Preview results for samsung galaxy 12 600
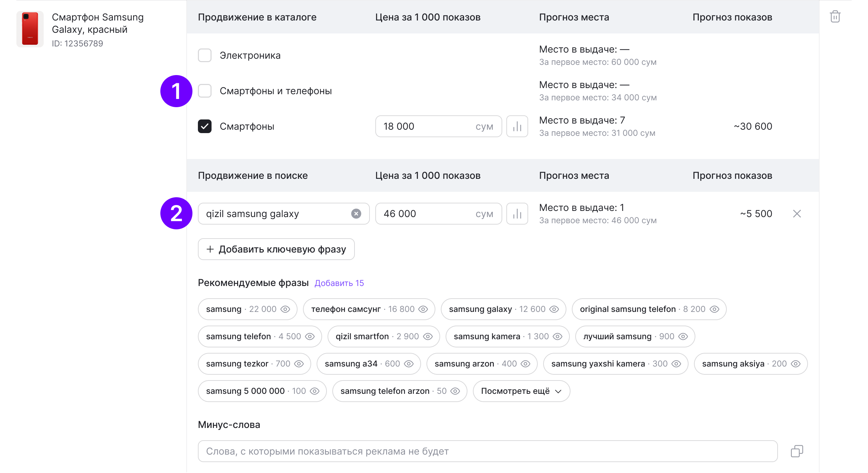The height and width of the screenshot is (473, 868). [554, 309]
